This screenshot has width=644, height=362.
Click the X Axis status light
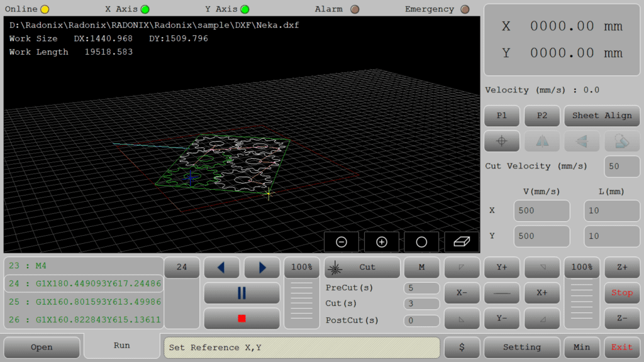point(145,9)
